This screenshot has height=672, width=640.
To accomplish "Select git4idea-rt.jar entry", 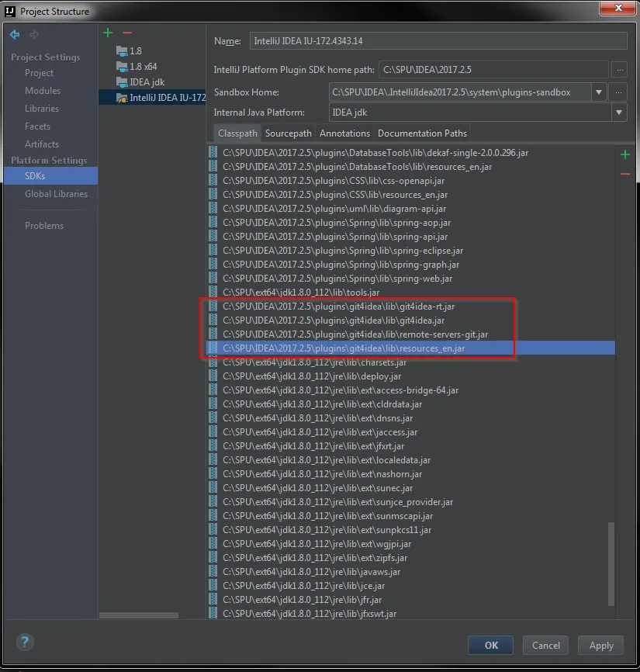I will 411,307.
